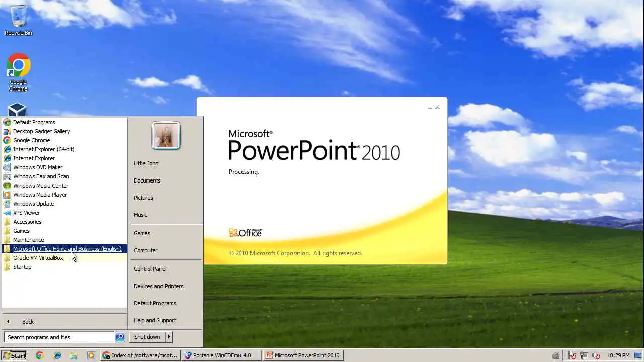This screenshot has height=362, width=644.
Task: Minimize the PowerPoint 2010 splash screen
Action: 430,107
